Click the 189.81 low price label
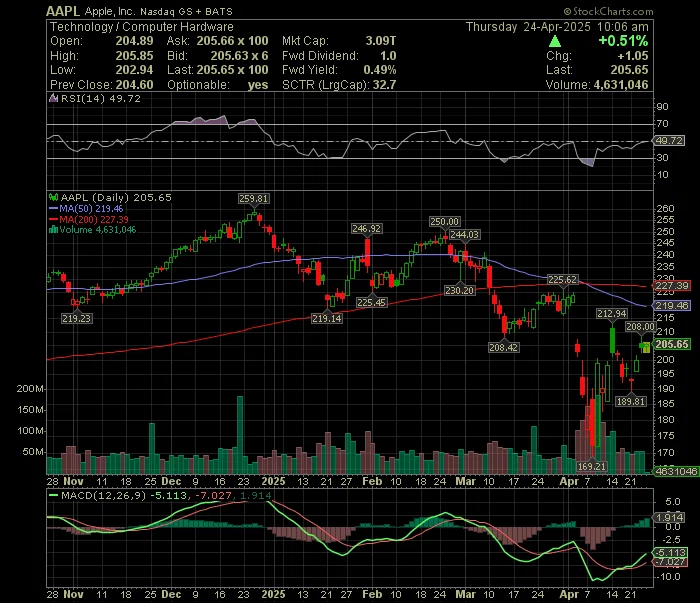700x603 pixels. point(631,402)
